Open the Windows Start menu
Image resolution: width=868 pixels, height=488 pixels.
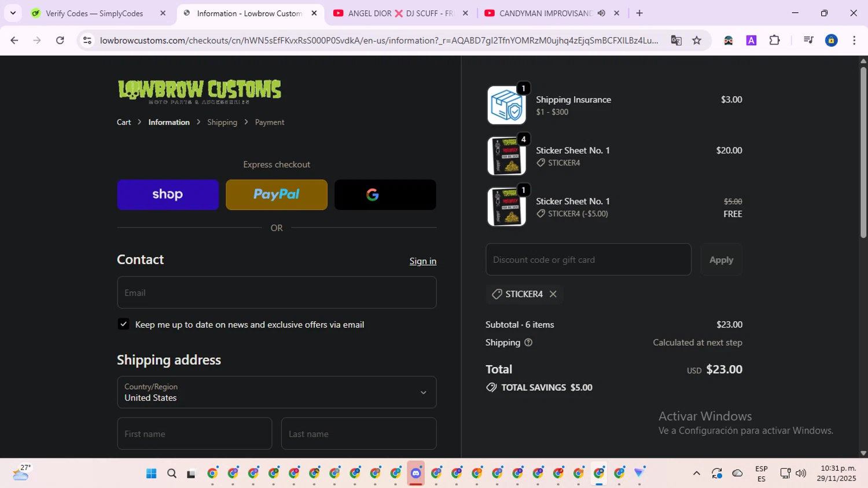(x=152, y=474)
